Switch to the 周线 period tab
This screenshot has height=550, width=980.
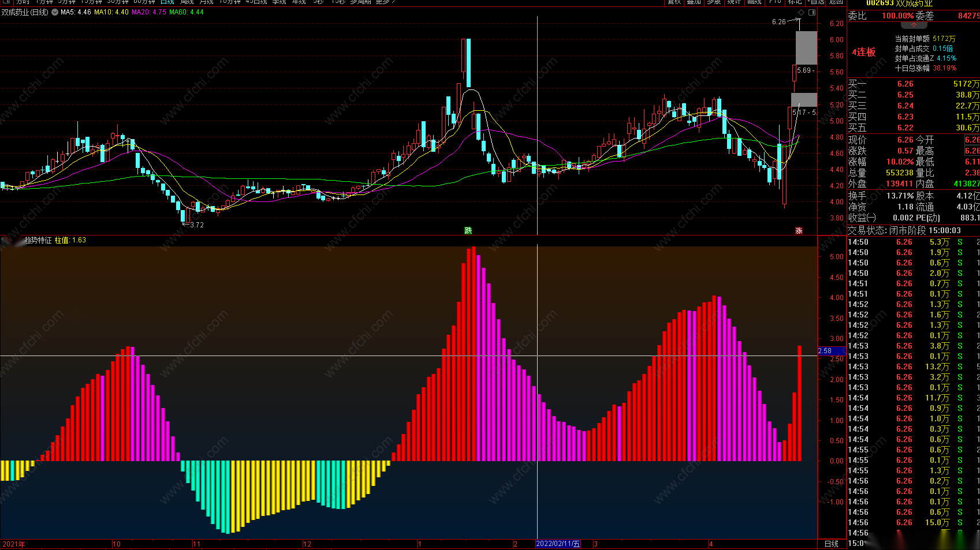pyautogui.click(x=187, y=2)
